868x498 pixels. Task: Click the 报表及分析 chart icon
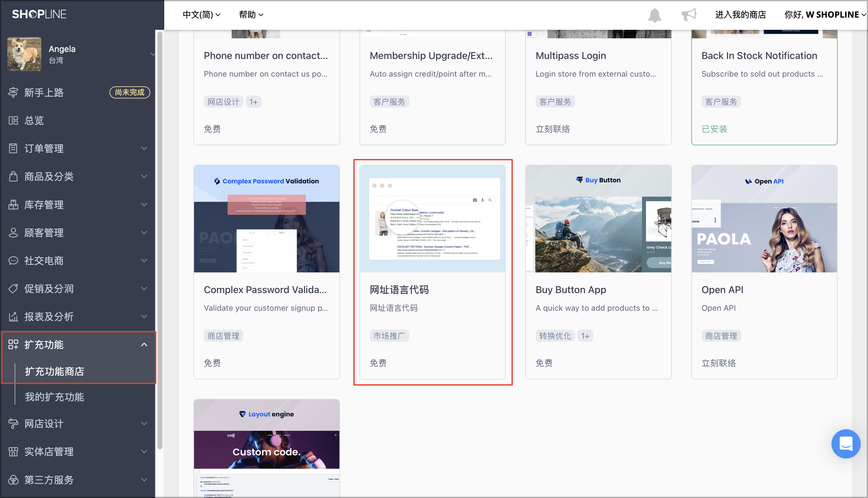point(13,317)
